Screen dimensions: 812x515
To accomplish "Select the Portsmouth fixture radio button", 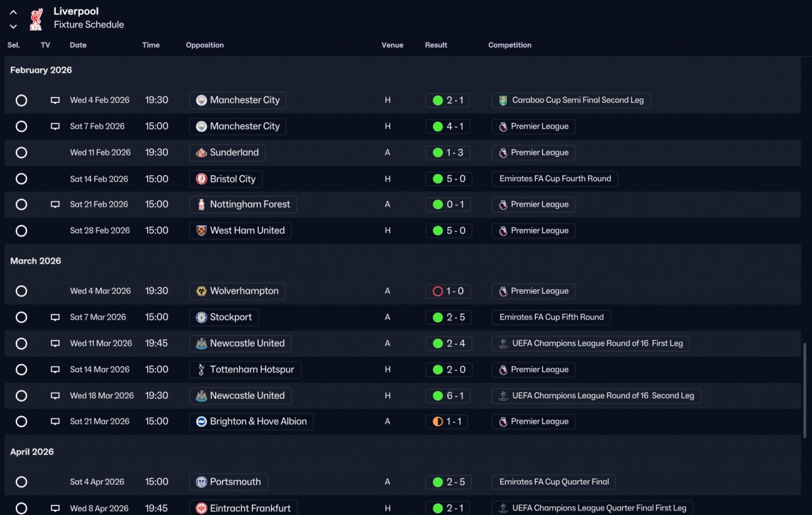I will pos(22,482).
